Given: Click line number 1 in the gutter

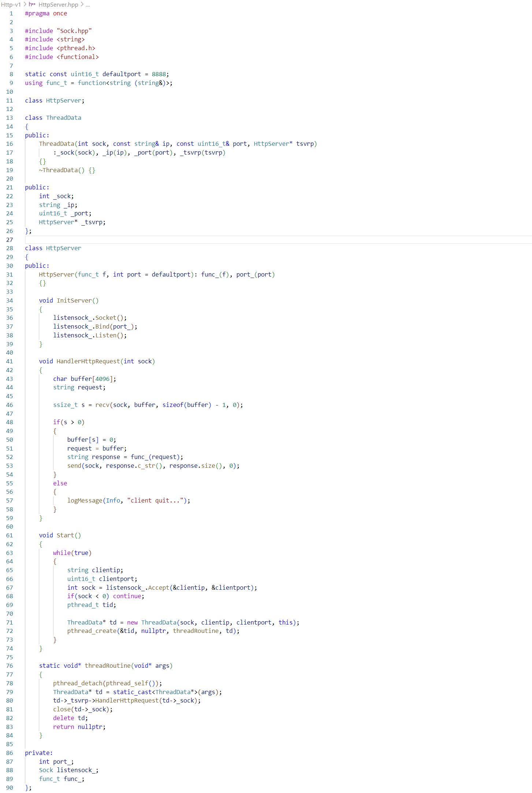Looking at the screenshot, I should coord(11,14).
